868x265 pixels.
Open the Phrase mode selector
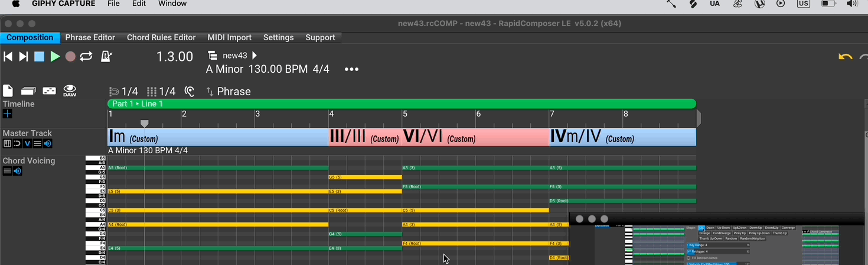(x=228, y=92)
